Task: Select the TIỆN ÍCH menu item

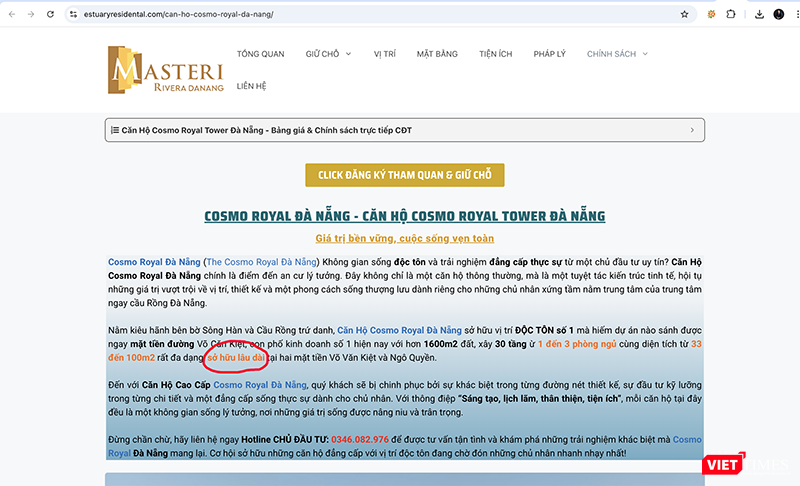Action: point(496,54)
